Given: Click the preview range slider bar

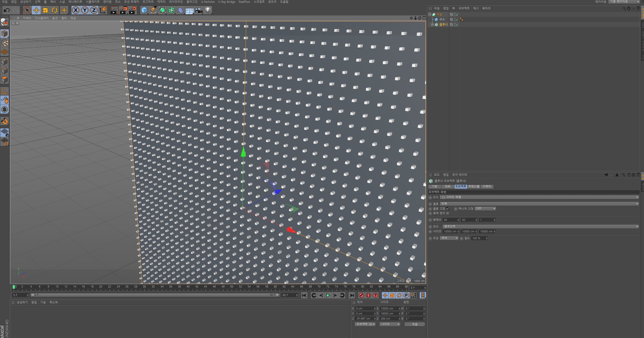Looking at the screenshot, I should [155, 295].
